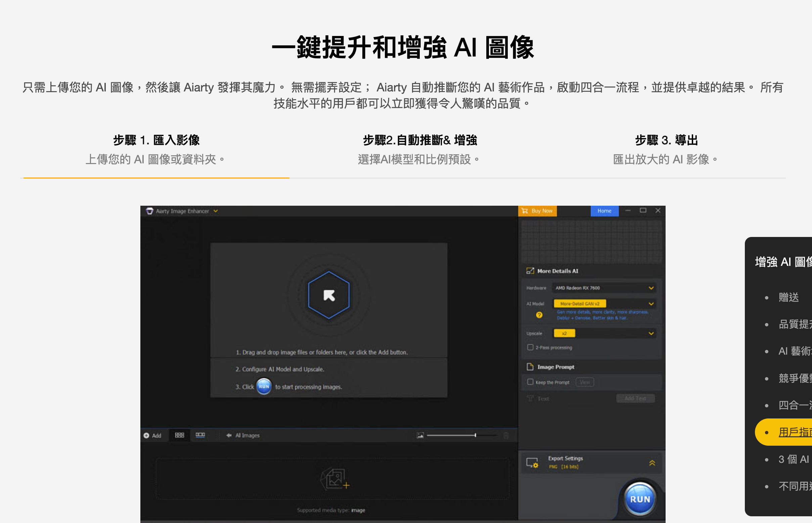Viewport: 812px width, 523px height.
Task: Click the More-Detail GAN v2 model value
Action: pyautogui.click(x=580, y=304)
